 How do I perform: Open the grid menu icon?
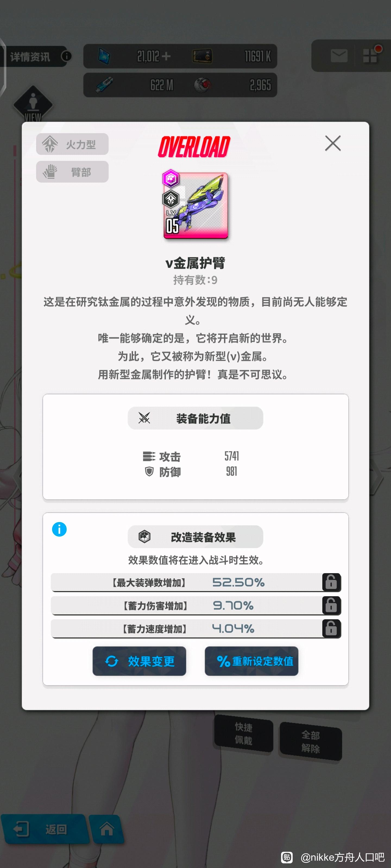click(370, 56)
